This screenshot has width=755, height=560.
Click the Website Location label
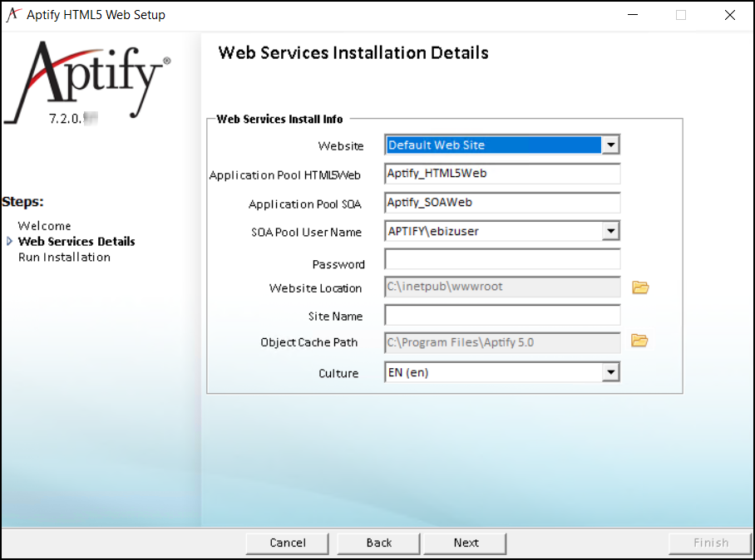click(x=315, y=288)
